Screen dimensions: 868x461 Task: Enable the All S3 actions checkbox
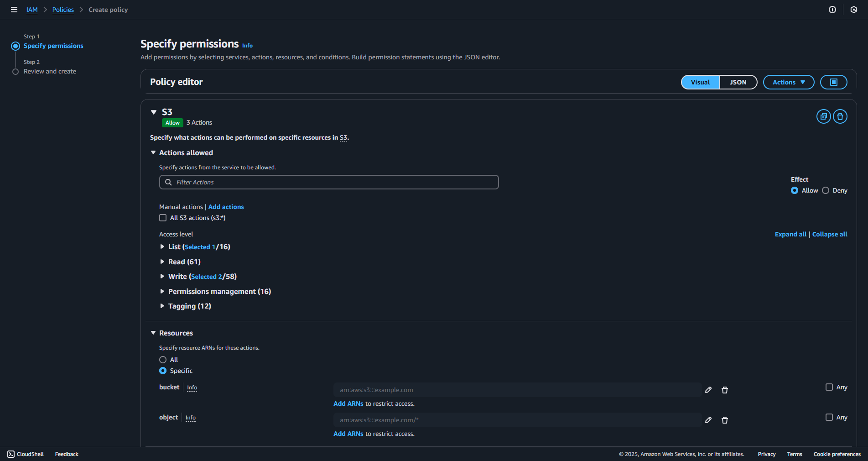tap(163, 218)
